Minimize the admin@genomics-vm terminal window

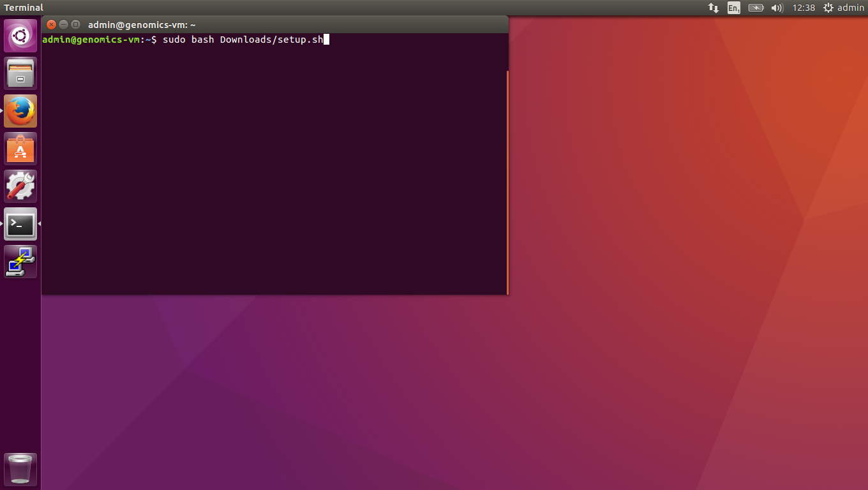click(63, 25)
